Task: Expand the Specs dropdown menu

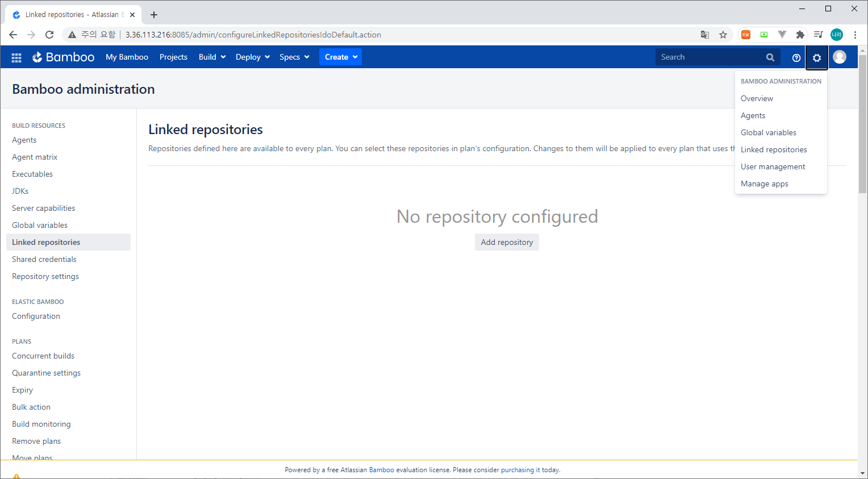Action: tap(294, 57)
